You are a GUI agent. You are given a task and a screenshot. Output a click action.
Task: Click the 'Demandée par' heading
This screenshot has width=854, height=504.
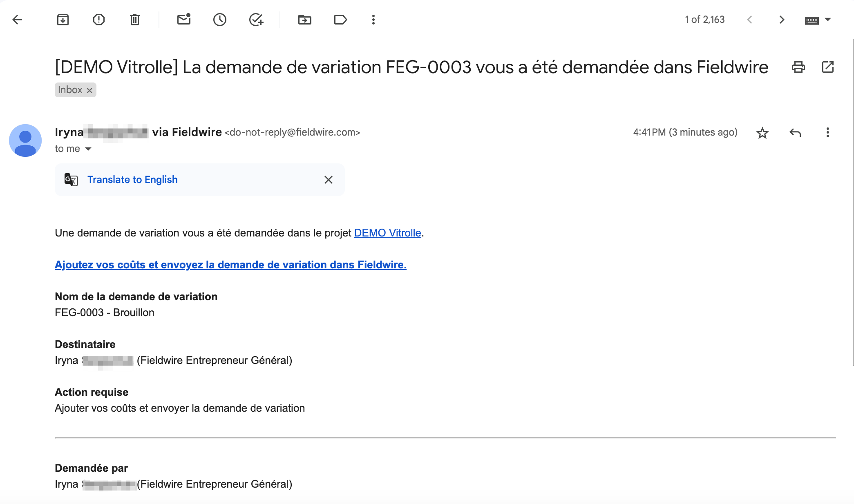click(x=91, y=468)
